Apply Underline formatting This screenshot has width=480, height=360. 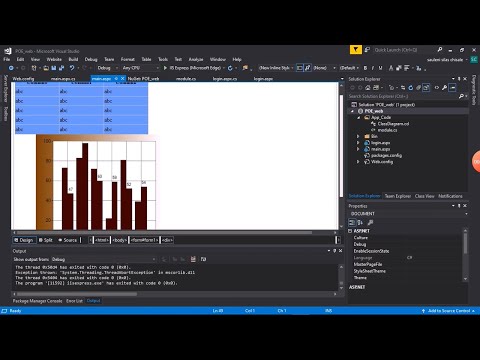pos(380,68)
